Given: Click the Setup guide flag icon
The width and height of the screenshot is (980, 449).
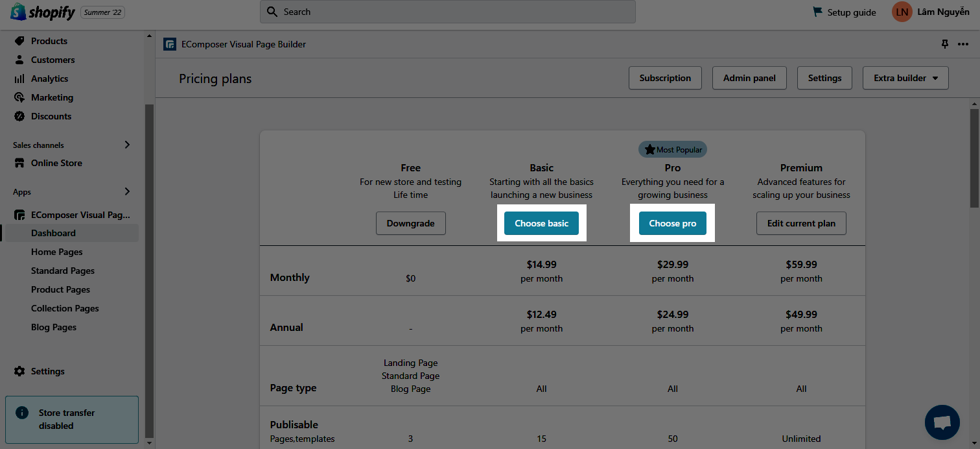Looking at the screenshot, I should [x=818, y=12].
